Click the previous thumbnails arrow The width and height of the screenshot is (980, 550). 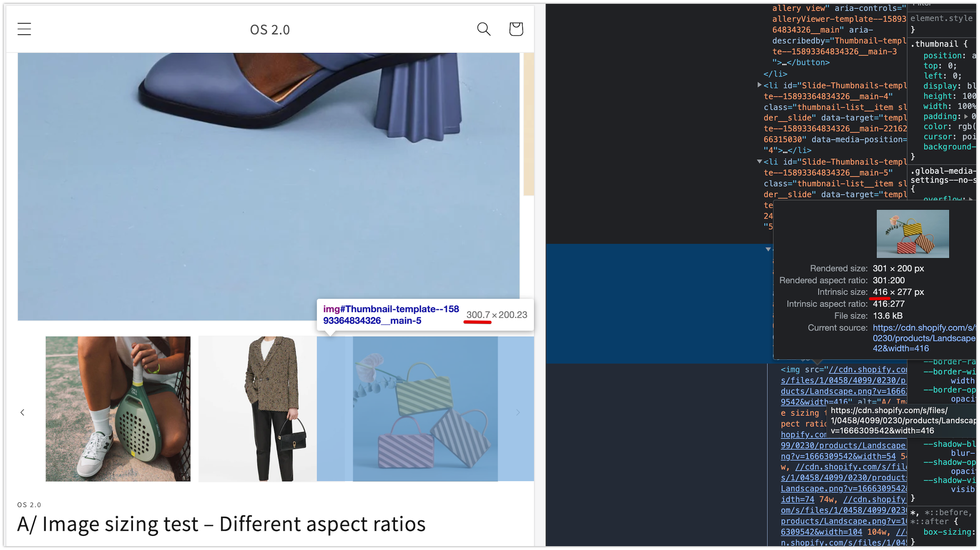click(22, 412)
